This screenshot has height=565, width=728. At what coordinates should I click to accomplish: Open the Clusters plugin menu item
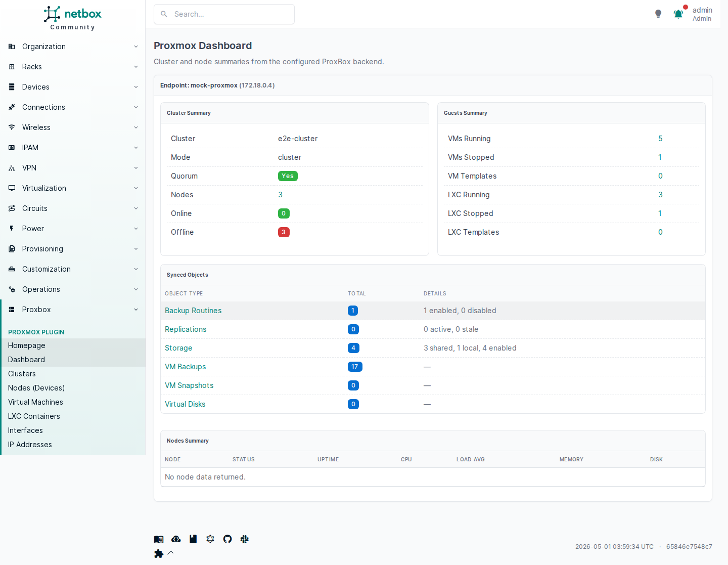coord(73,374)
